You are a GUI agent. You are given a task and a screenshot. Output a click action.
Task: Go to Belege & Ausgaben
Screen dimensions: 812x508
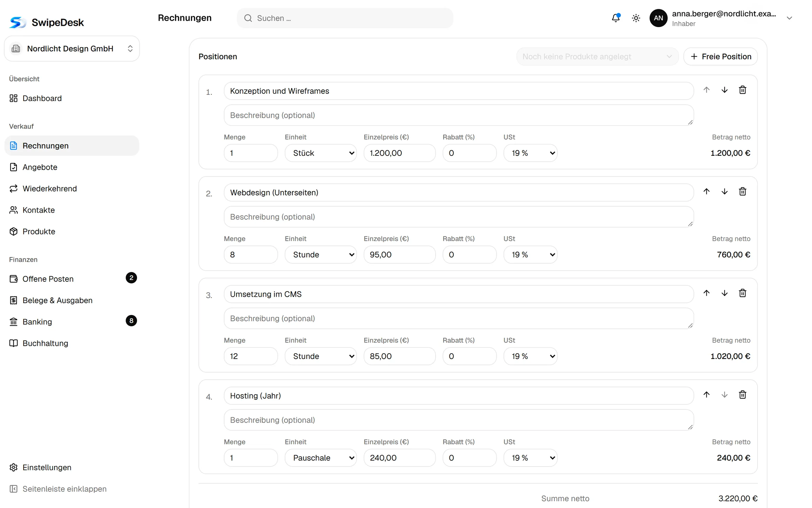pyautogui.click(x=72, y=300)
